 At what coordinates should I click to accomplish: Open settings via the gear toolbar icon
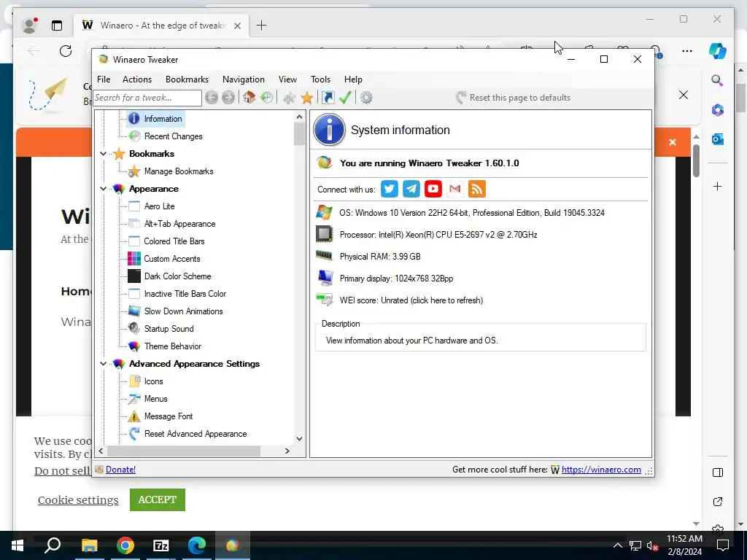click(x=366, y=98)
